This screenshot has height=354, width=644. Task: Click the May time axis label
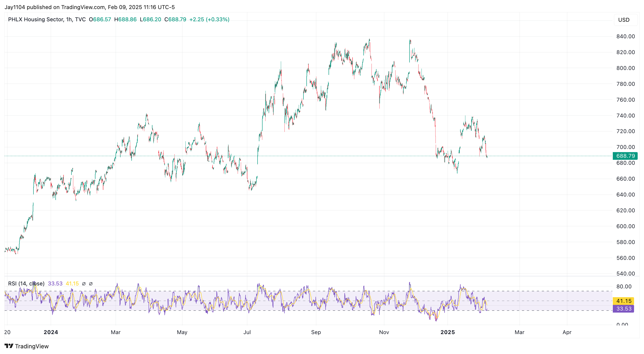[x=182, y=332]
